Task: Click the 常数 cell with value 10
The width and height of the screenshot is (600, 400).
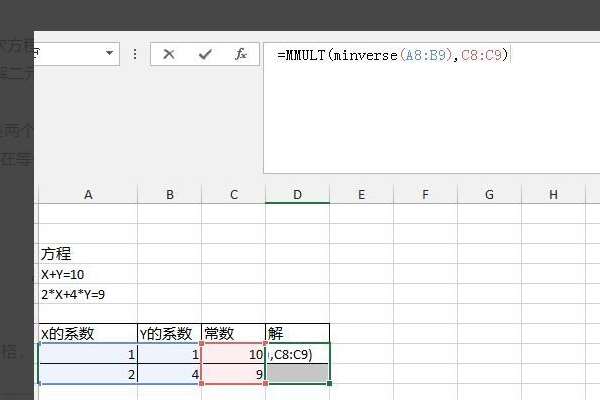Action: (x=233, y=354)
